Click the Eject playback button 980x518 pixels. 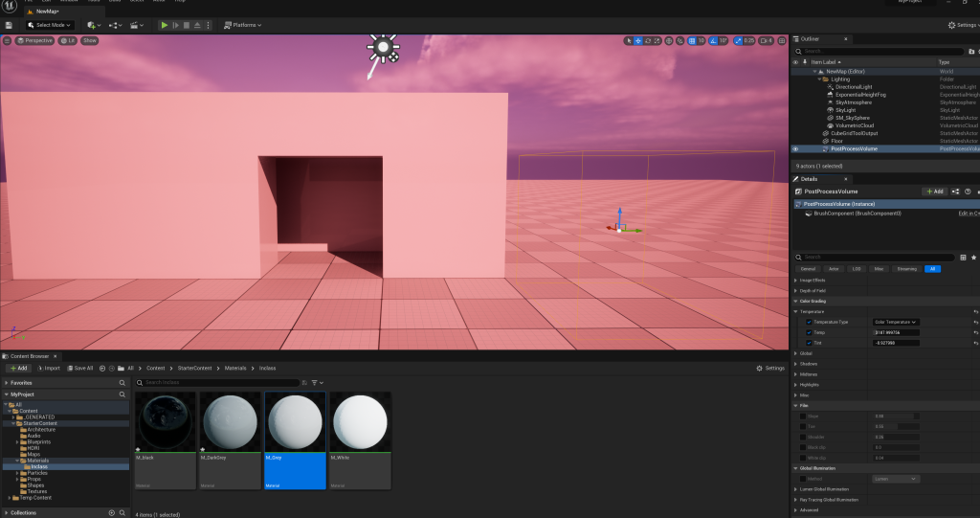pyautogui.click(x=197, y=25)
